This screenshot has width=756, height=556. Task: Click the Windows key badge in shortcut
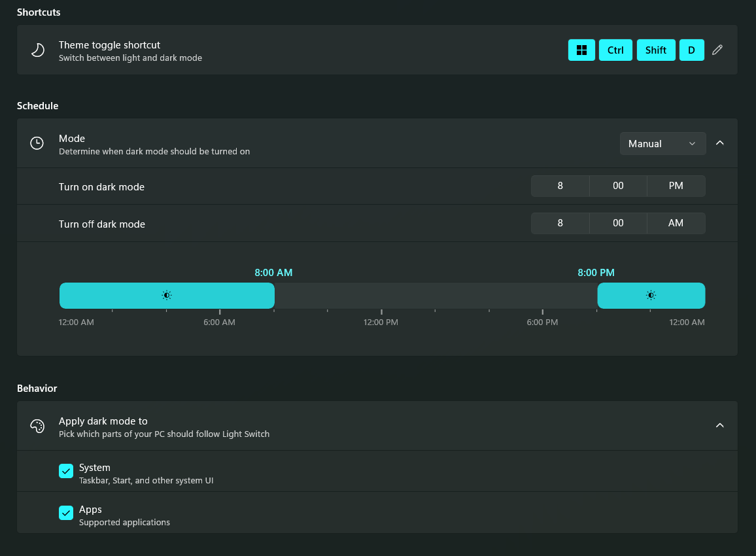pos(581,50)
